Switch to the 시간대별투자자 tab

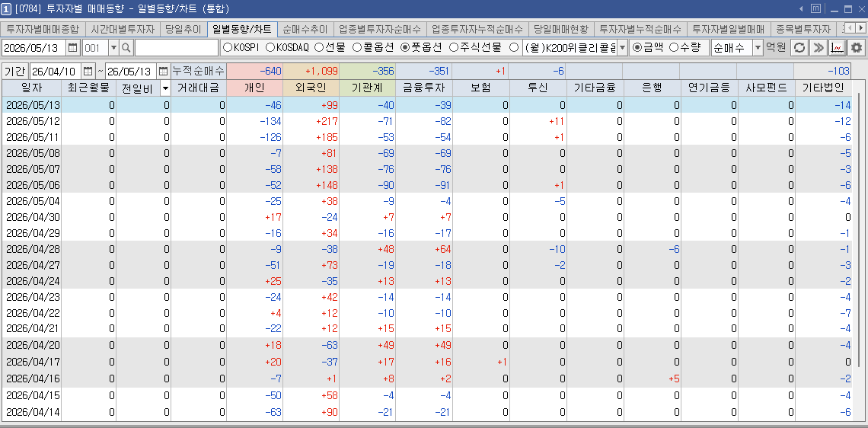[x=123, y=30]
